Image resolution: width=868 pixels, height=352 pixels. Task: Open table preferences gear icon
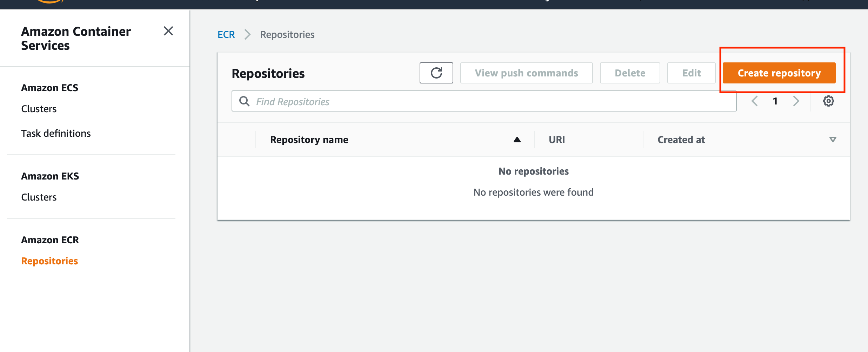[828, 101]
